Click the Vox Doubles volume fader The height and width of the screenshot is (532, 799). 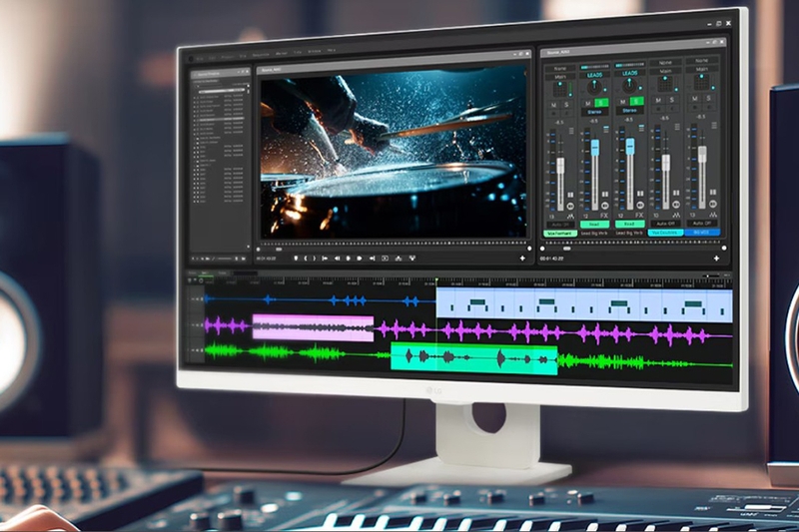[666, 163]
